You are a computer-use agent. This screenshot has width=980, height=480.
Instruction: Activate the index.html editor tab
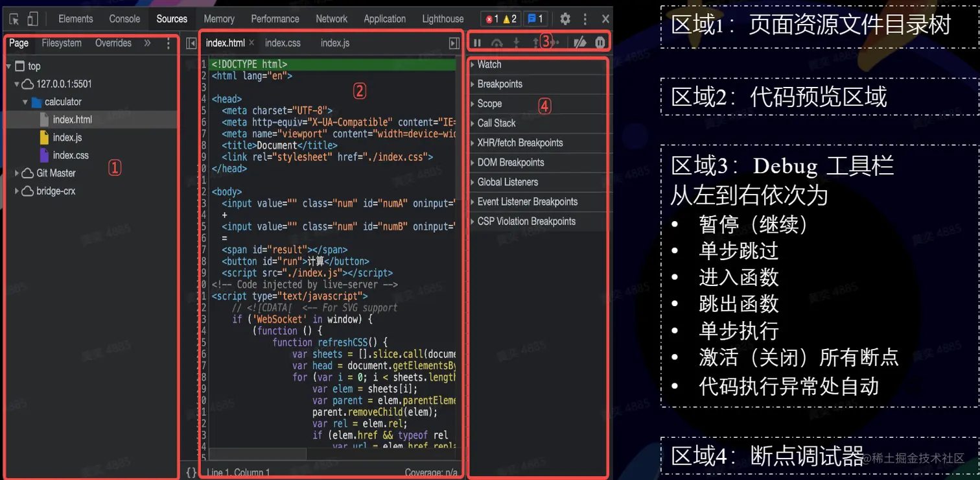pos(226,43)
